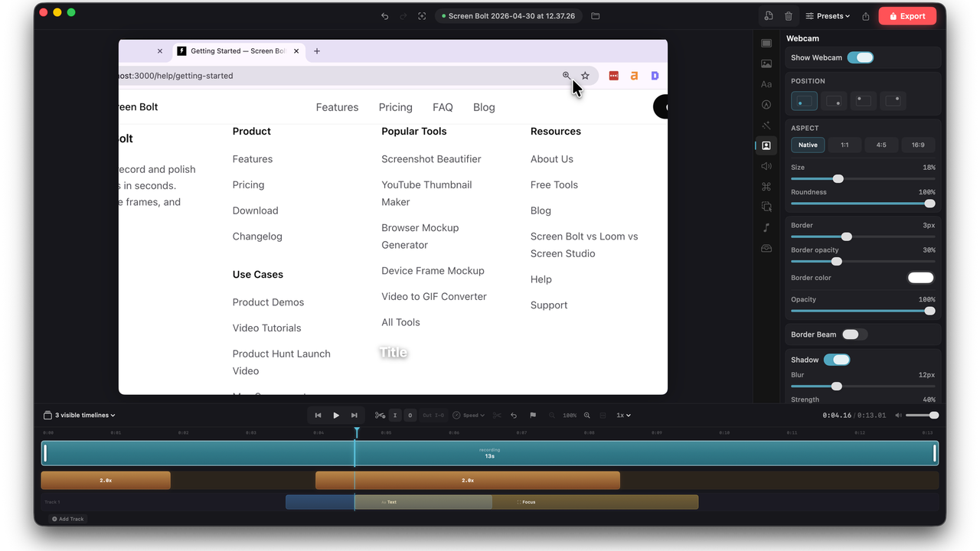
Task: Open the tray icon at sidebar bottom
Action: coord(766,248)
